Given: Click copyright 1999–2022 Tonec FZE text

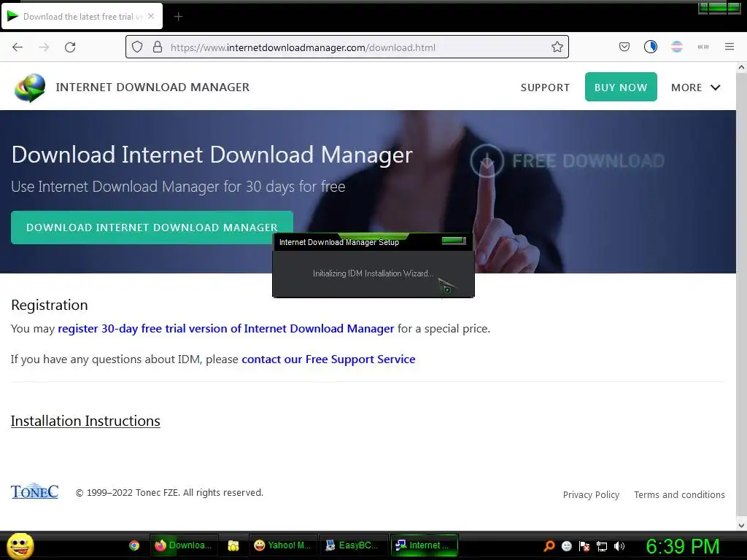Looking at the screenshot, I should [169, 492].
